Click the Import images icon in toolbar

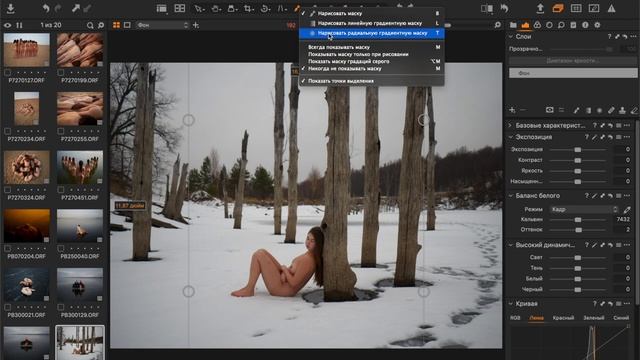click(11, 8)
